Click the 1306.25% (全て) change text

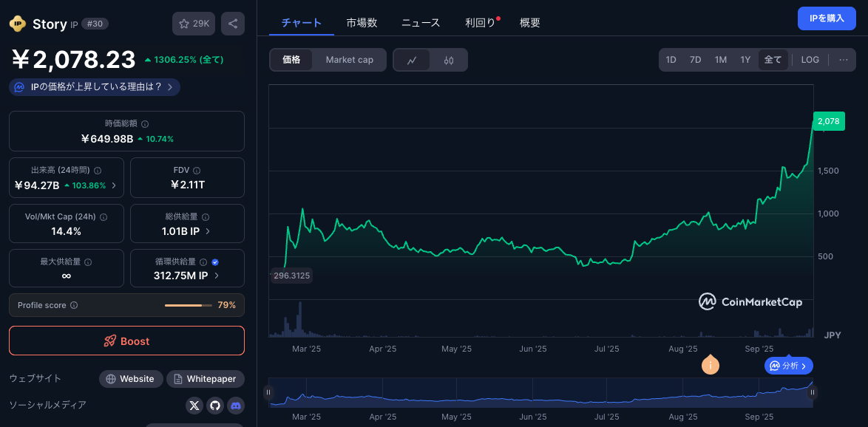(184, 60)
